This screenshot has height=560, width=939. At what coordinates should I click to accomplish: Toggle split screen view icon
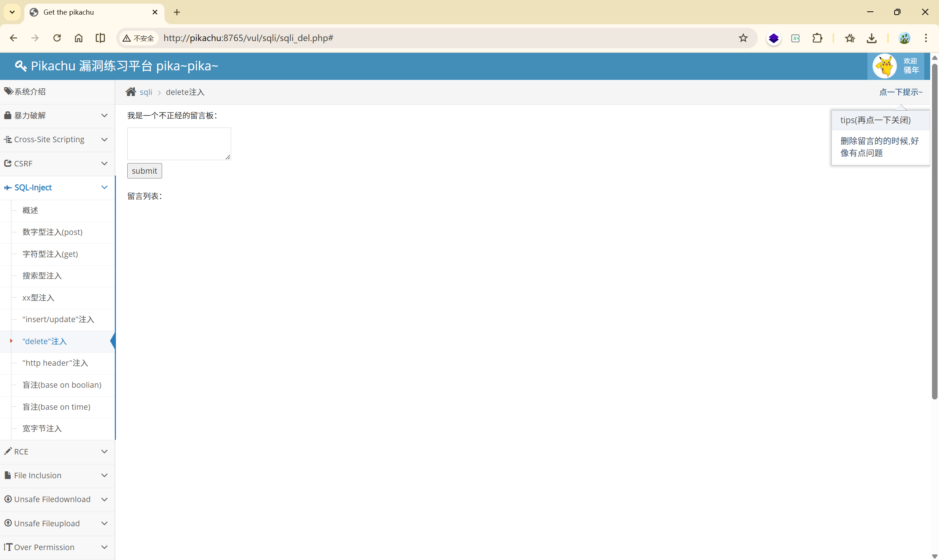(x=100, y=38)
